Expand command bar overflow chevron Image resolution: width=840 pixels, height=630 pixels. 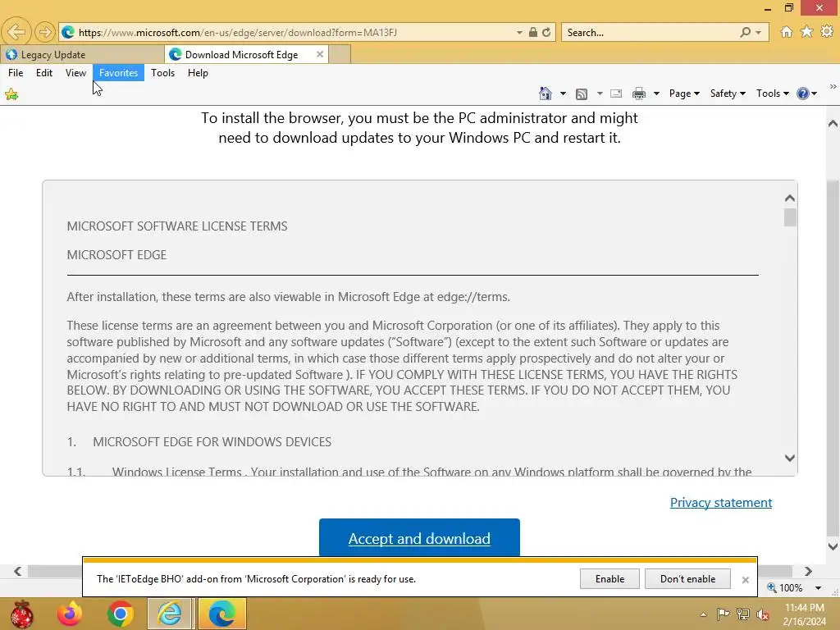tap(833, 87)
